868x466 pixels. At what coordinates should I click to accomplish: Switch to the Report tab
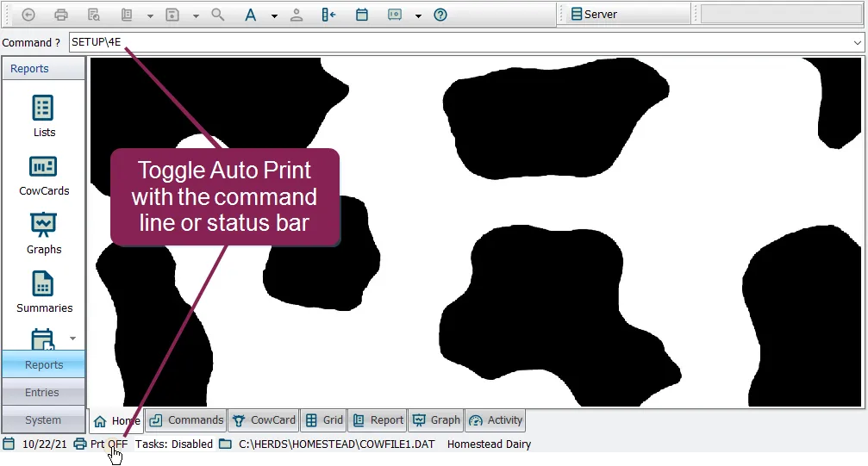point(378,420)
